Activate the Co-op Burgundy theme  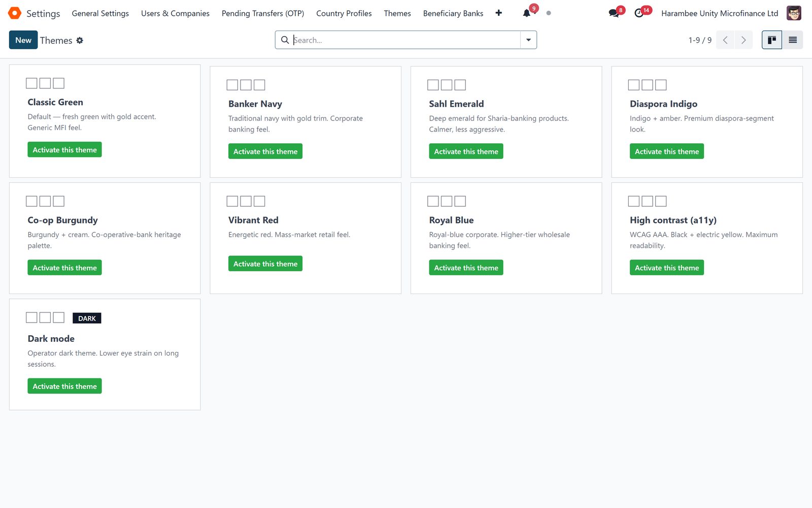[64, 268]
